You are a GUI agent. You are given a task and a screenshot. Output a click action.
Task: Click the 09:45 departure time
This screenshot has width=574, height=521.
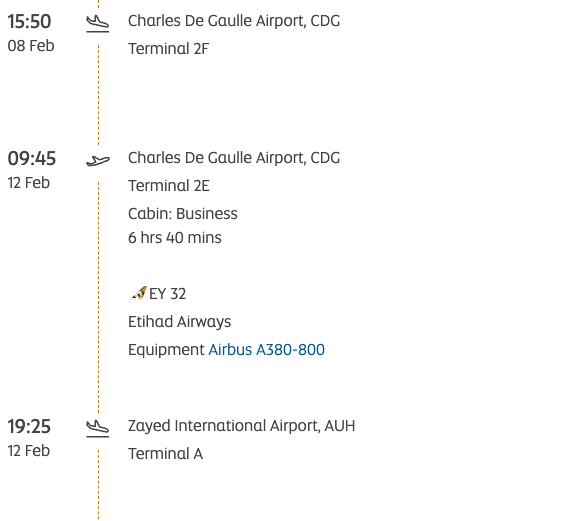point(31,159)
